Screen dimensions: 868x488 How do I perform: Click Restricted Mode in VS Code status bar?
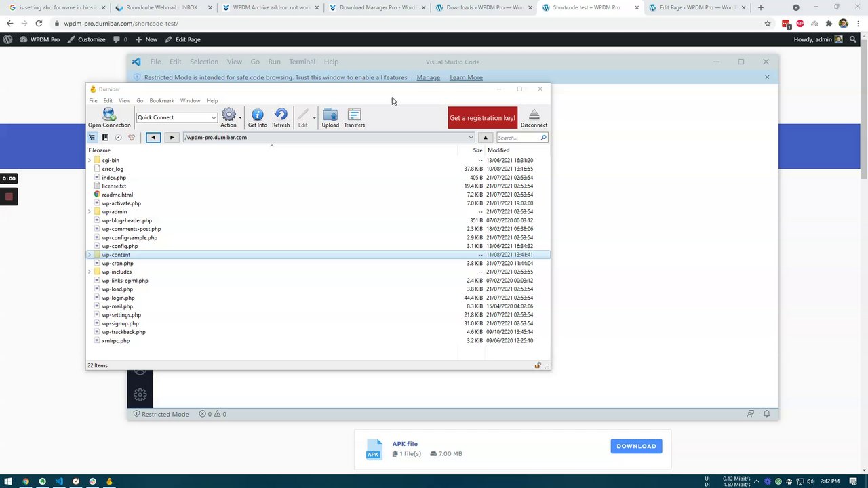[161, 414]
